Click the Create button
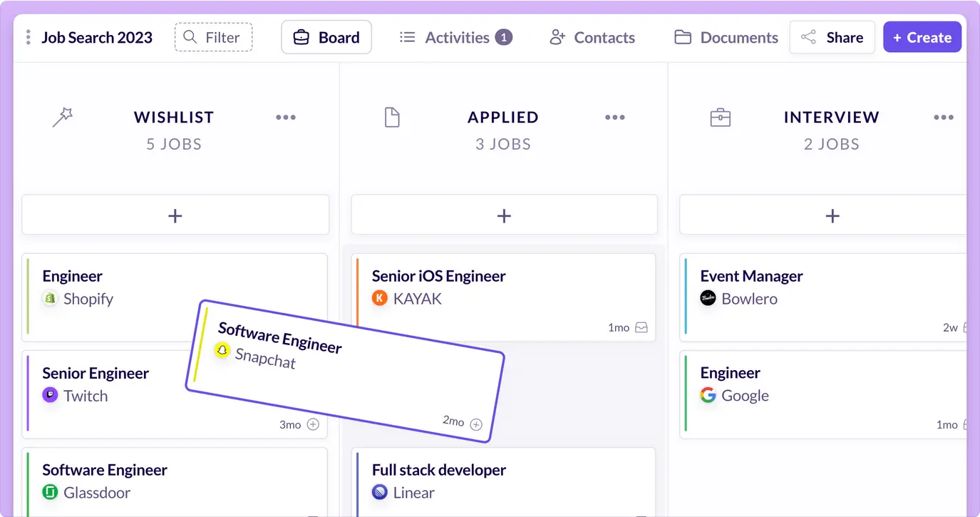 pyautogui.click(x=922, y=36)
